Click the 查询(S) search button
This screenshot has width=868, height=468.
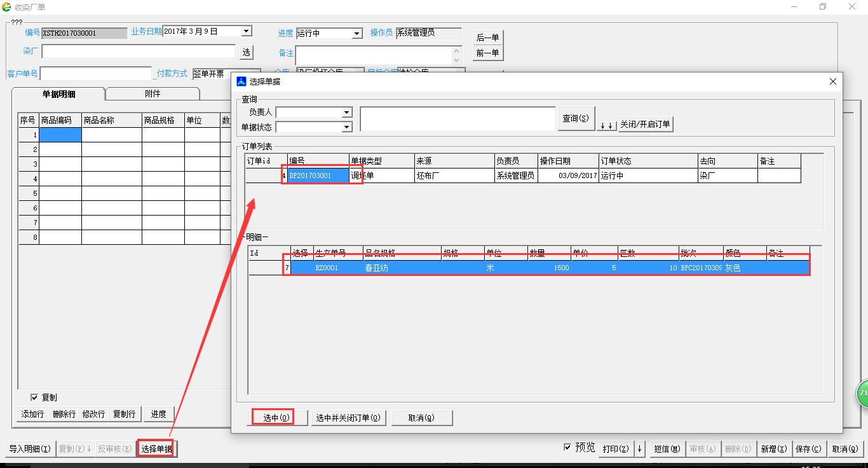576,118
